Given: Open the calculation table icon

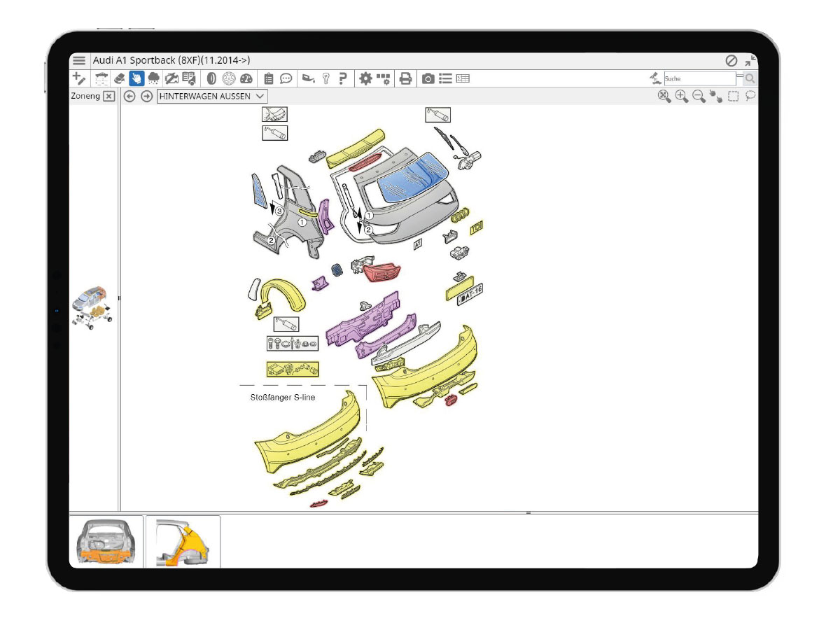Looking at the screenshot, I should point(463,78).
